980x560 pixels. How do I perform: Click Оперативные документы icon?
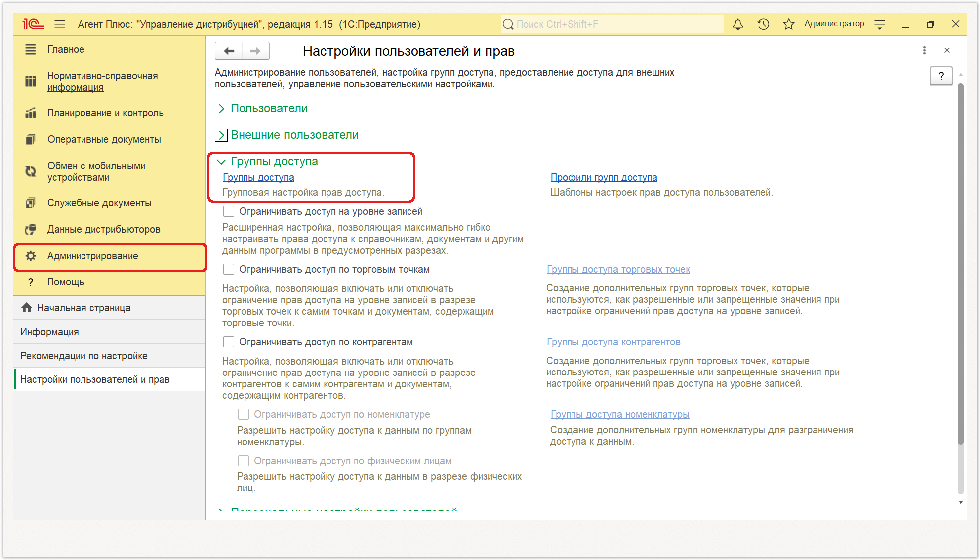click(x=31, y=139)
